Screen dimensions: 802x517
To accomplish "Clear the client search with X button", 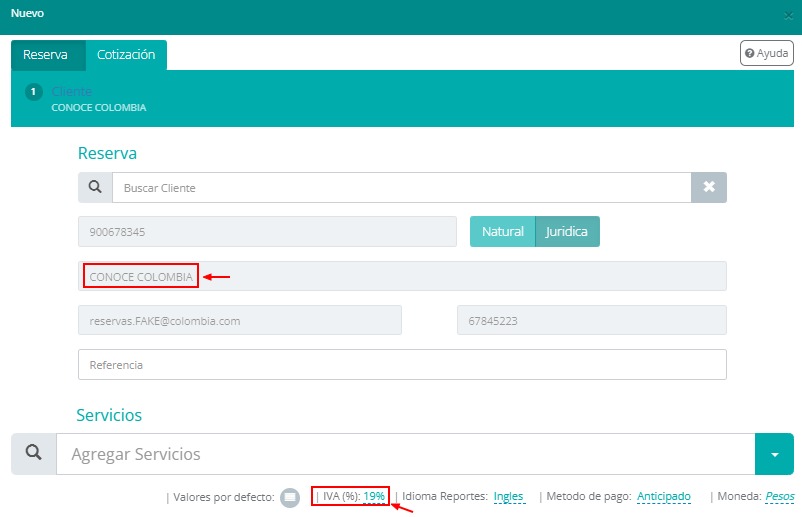I will click(708, 187).
